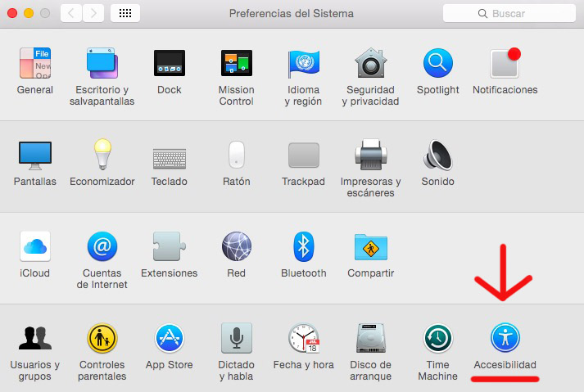
Task: Open the Spotlight preferences icon
Action: click(438, 63)
